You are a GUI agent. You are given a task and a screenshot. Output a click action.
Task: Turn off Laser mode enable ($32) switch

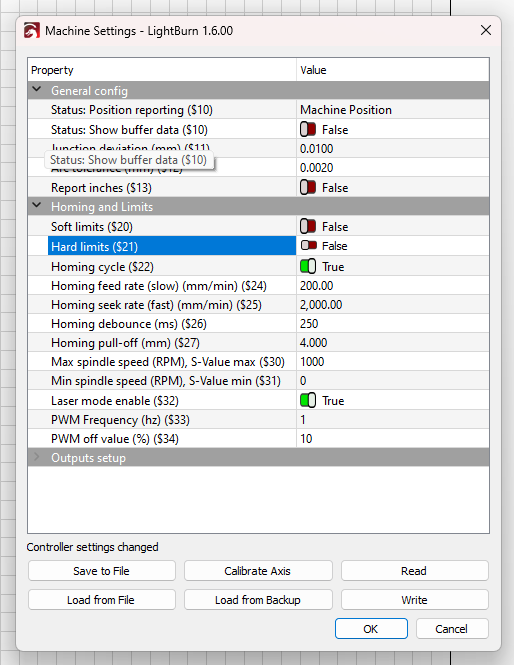click(308, 400)
